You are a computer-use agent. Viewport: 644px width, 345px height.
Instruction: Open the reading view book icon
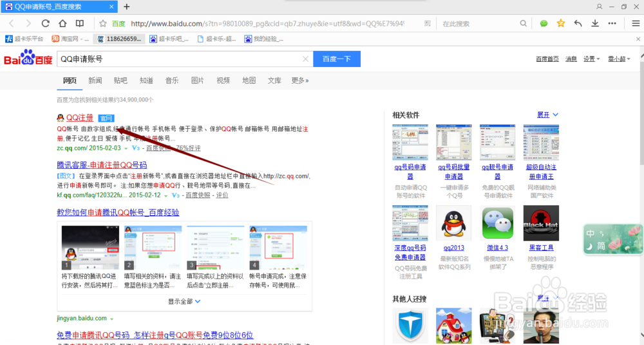tap(80, 23)
